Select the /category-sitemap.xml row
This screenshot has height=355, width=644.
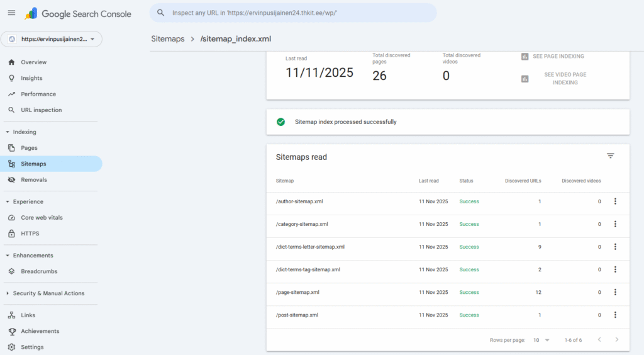(302, 224)
